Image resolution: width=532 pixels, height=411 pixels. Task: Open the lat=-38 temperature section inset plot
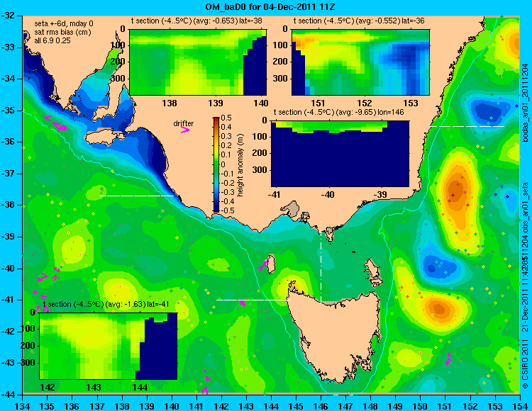pyautogui.click(x=198, y=62)
